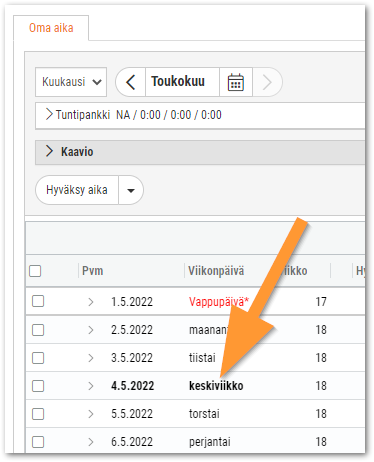The width and height of the screenshot is (374, 462).
Task: Expand the 1.5.2022 row details
Action: pos(91,302)
